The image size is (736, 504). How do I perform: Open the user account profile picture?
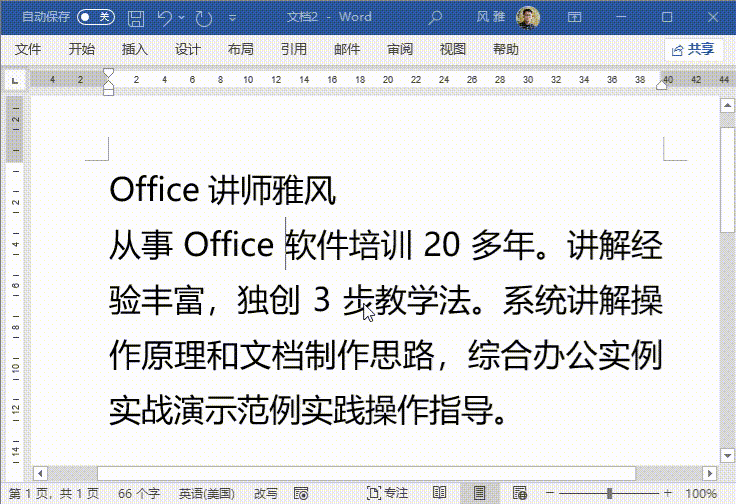tap(527, 17)
